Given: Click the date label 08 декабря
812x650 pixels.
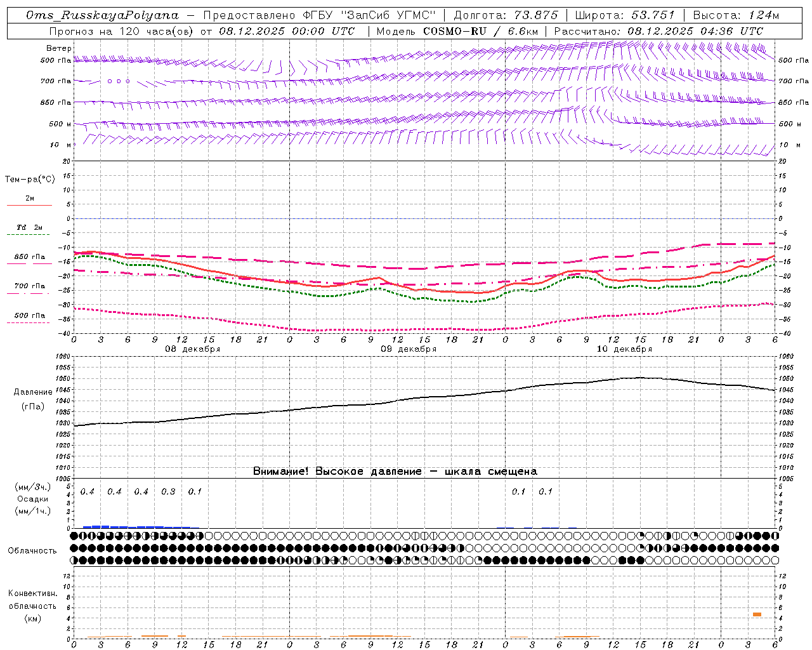Looking at the screenshot, I should (193, 349).
